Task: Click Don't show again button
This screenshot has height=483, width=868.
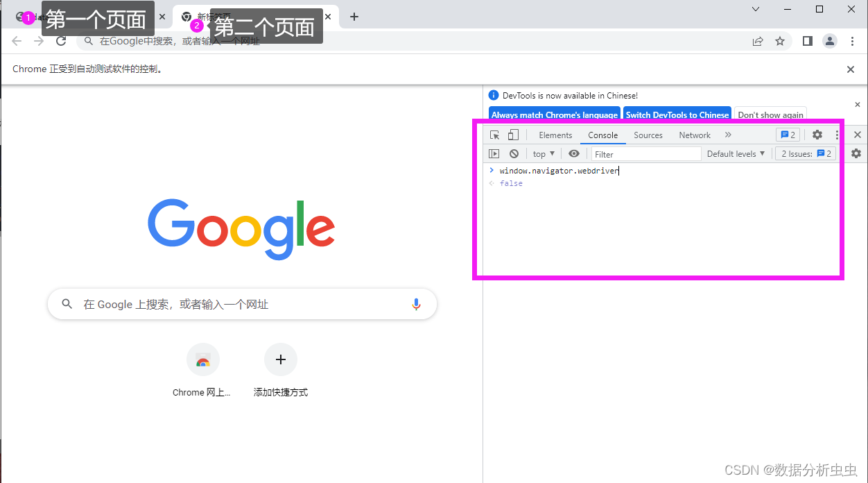Action: [770, 115]
